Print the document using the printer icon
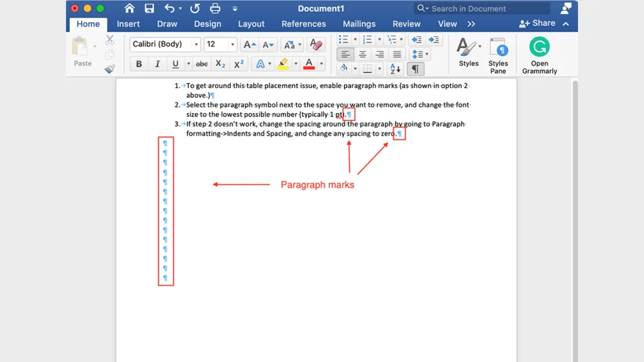Viewport: 644px width, 362px height. [215, 8]
